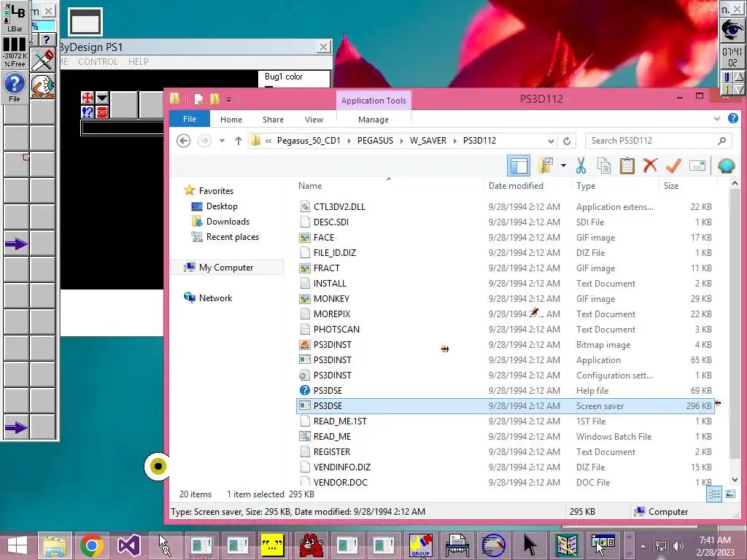747x560 pixels.
Task: Click the Copy icon in the toolbar
Action: 603,166
